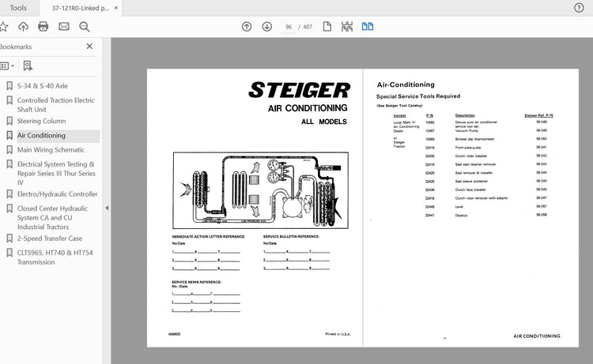Viewport: 593px width, 364px height.
Task: Click the total pages count 407
Action: tap(308, 27)
